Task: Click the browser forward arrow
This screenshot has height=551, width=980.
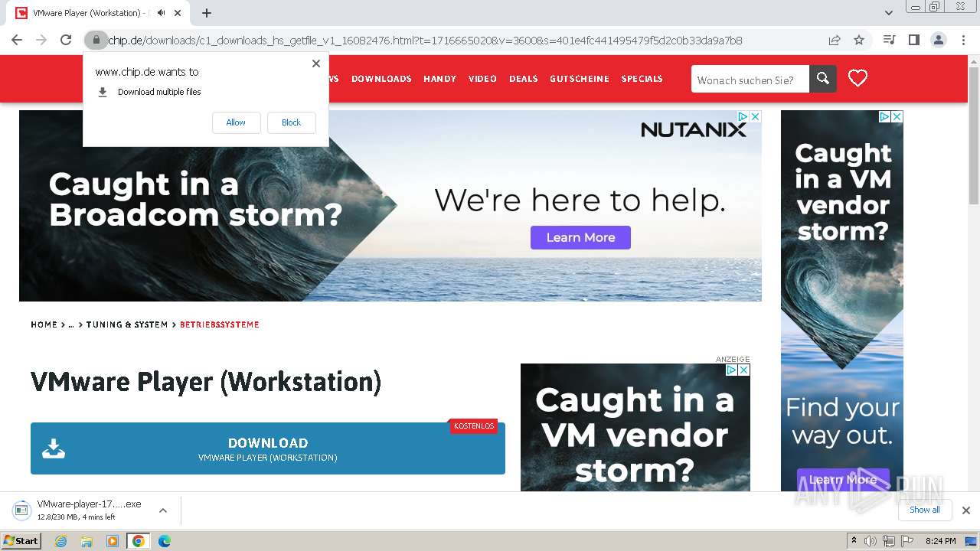Action: tap(41, 40)
